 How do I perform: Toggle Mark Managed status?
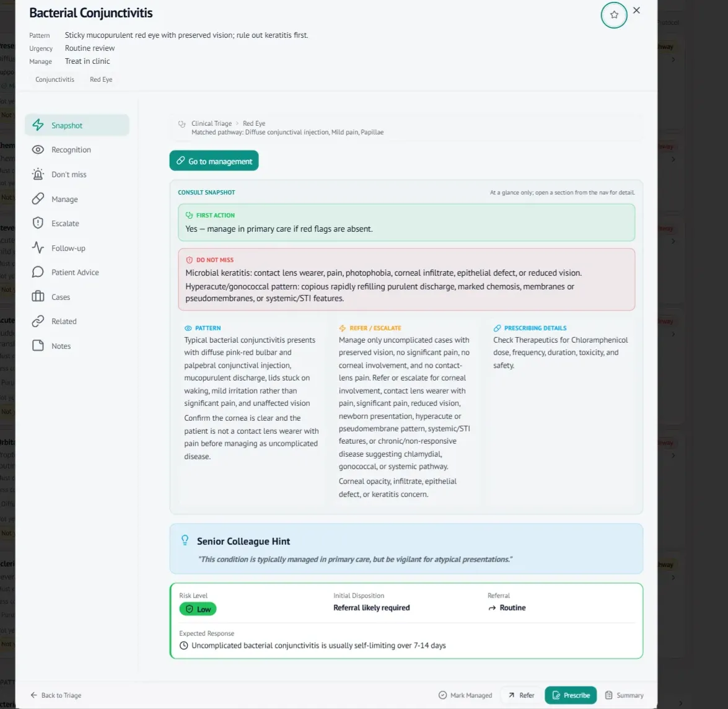coord(465,695)
